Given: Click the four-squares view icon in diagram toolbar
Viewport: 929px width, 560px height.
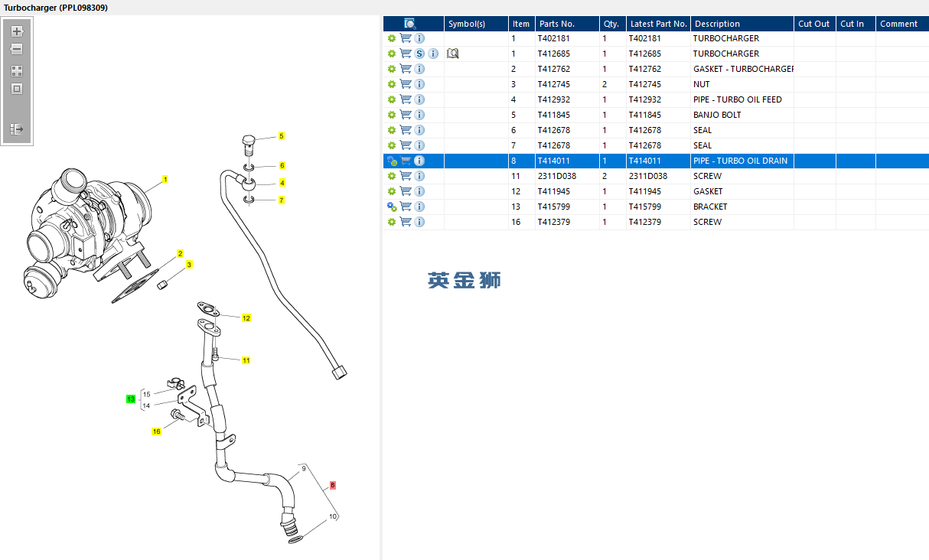Looking at the screenshot, I should click(17, 70).
